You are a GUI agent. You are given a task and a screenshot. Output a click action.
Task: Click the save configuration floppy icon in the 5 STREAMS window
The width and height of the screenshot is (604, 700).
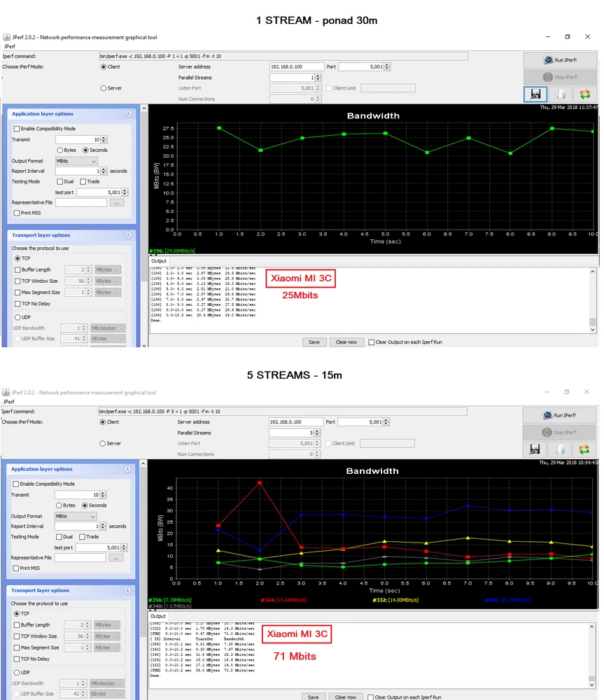pyautogui.click(x=535, y=449)
